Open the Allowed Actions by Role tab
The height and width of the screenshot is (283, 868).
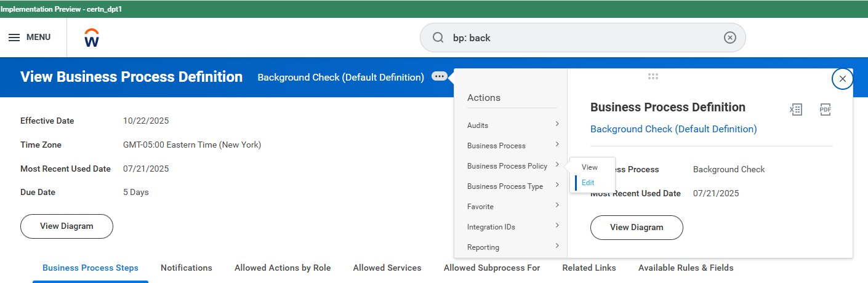[x=283, y=268]
